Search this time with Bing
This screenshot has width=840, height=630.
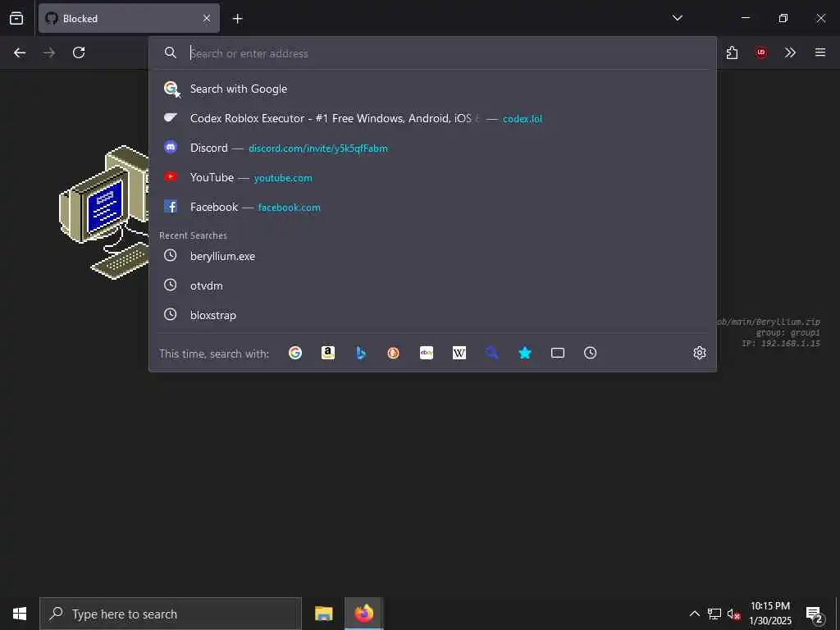(x=361, y=353)
